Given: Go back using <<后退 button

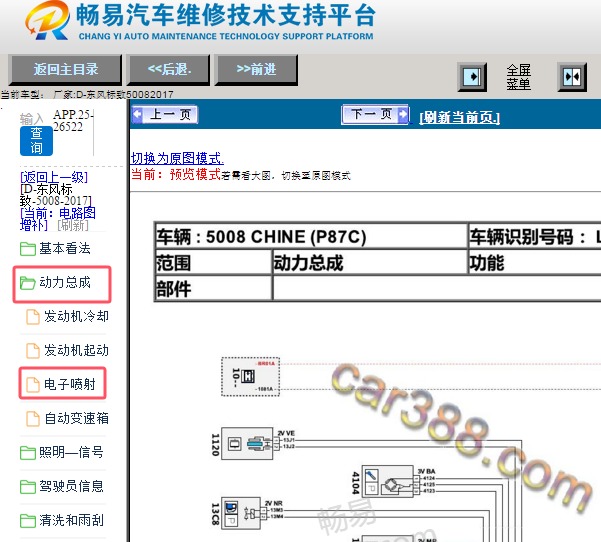Looking at the screenshot, I should pyautogui.click(x=169, y=70).
